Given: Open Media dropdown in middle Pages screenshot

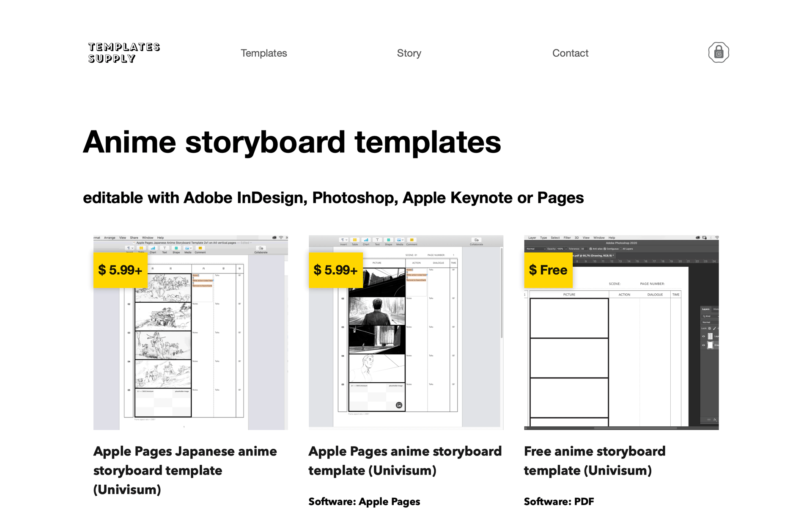Looking at the screenshot, I should (x=400, y=240).
